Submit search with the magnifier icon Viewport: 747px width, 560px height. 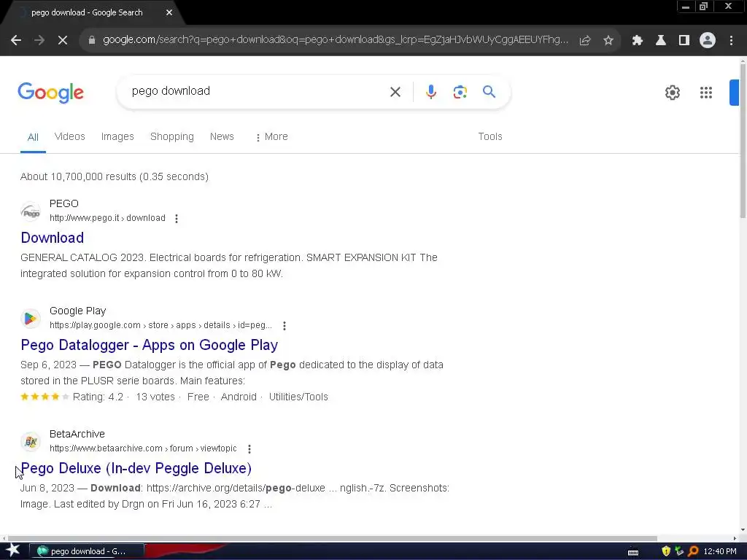pyautogui.click(x=489, y=91)
